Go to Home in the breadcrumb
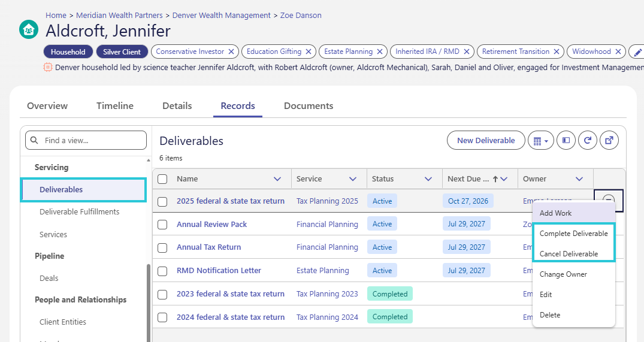The width and height of the screenshot is (644, 342). click(56, 15)
